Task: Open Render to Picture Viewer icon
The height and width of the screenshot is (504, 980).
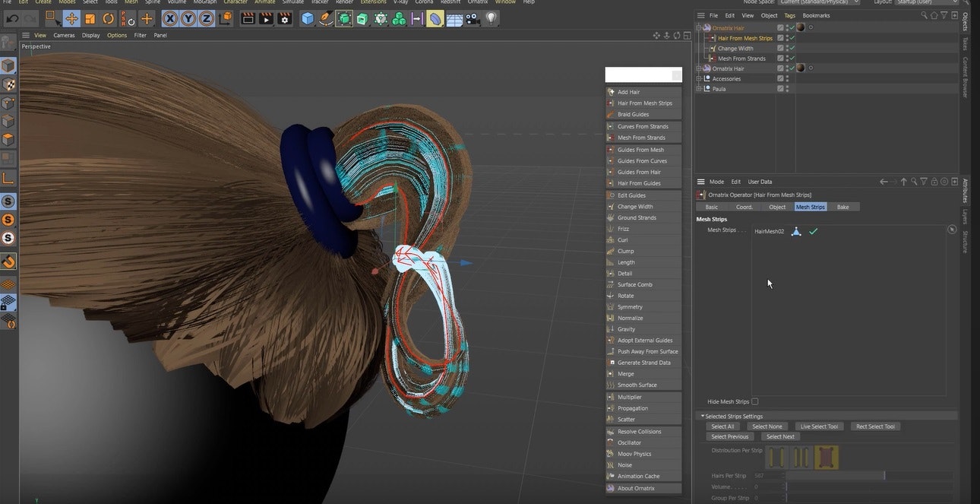Action: (266, 18)
